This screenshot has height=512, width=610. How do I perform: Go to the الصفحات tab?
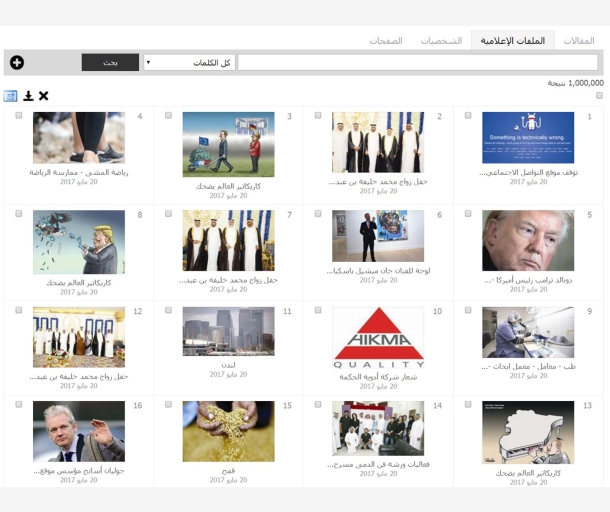point(386,41)
